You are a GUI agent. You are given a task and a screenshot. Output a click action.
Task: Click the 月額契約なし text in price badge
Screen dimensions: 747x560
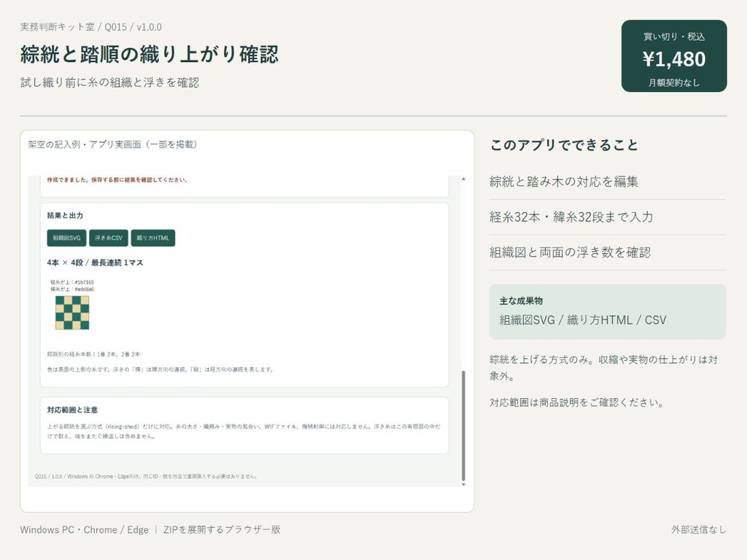[674, 83]
